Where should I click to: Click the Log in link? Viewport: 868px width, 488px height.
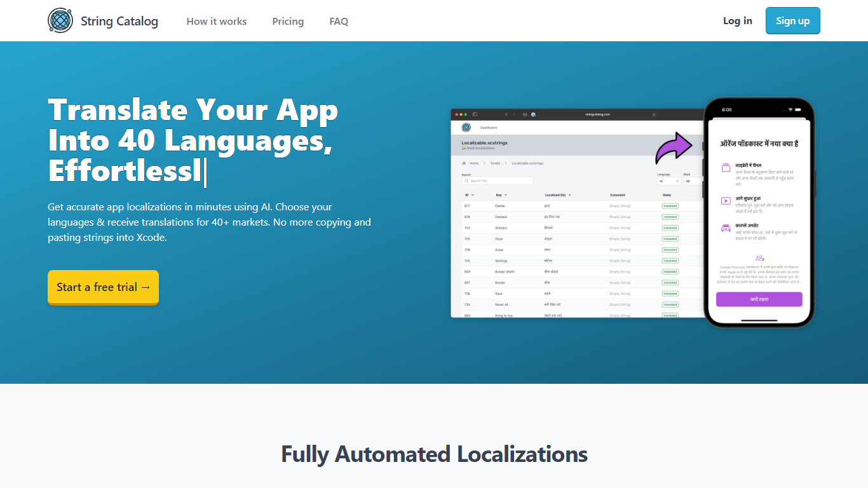(x=737, y=21)
